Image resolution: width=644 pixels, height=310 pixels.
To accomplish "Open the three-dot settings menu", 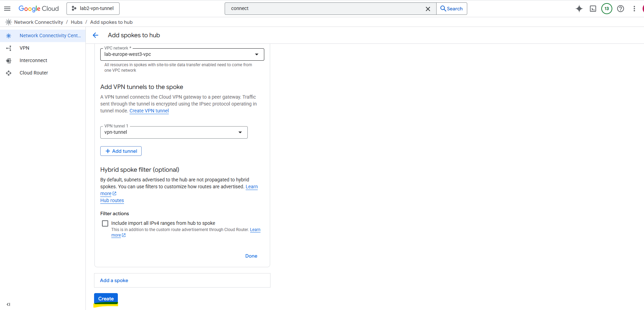I will pos(634,9).
